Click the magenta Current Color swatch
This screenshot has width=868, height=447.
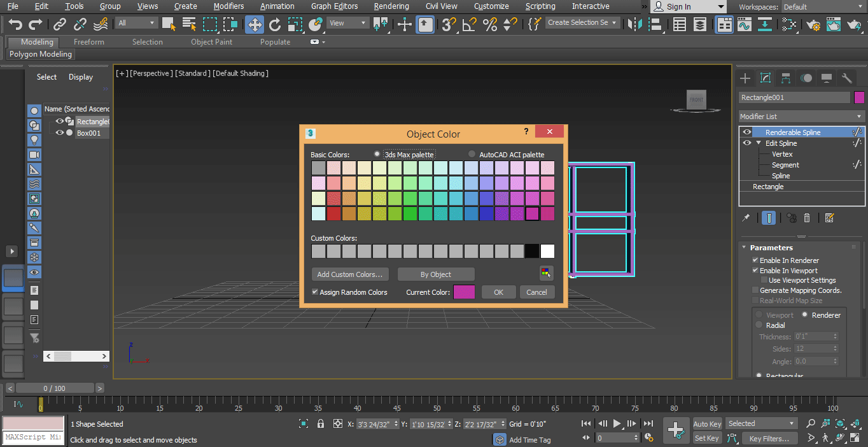tap(464, 292)
